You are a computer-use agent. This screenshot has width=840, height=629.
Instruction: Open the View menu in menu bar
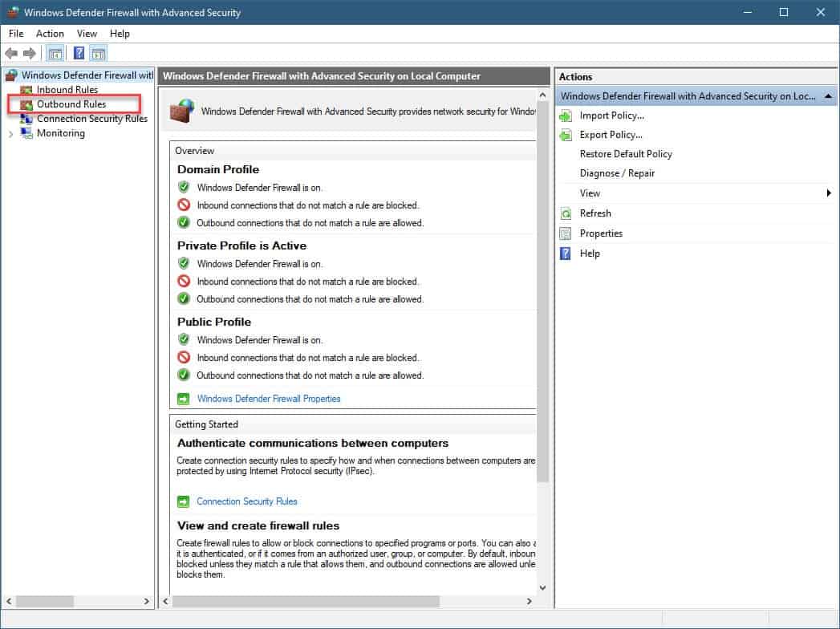[x=87, y=34]
